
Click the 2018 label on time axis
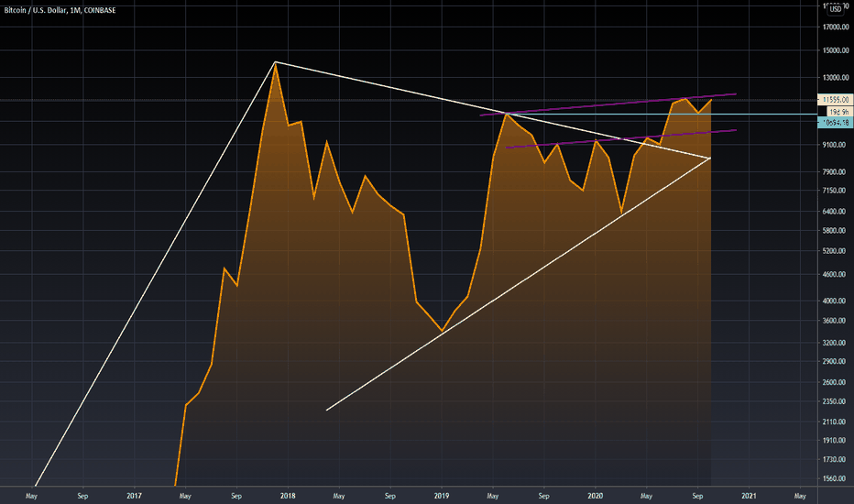(x=288, y=496)
